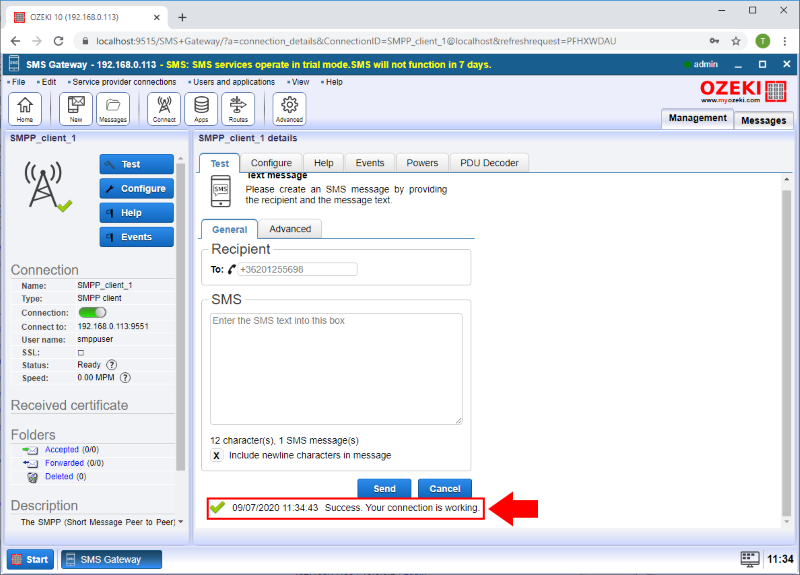Open the Deleted folder link

tap(59, 476)
